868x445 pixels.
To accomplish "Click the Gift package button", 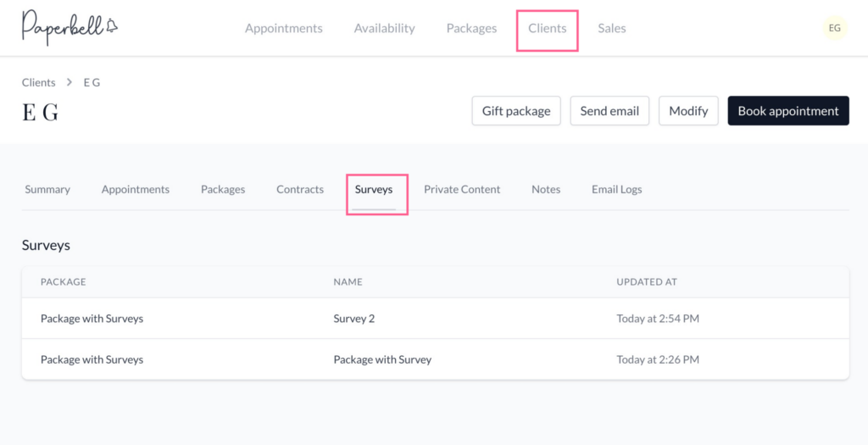I will point(515,111).
